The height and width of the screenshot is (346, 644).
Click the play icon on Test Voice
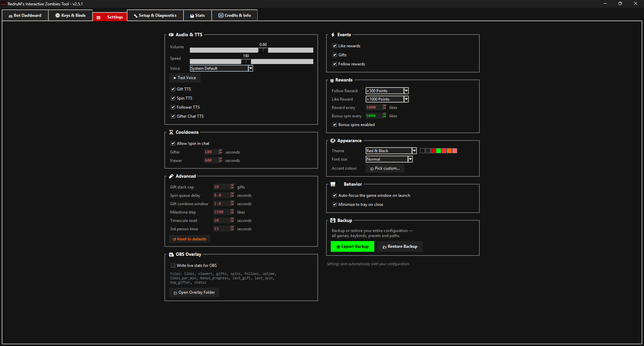pyautogui.click(x=175, y=78)
